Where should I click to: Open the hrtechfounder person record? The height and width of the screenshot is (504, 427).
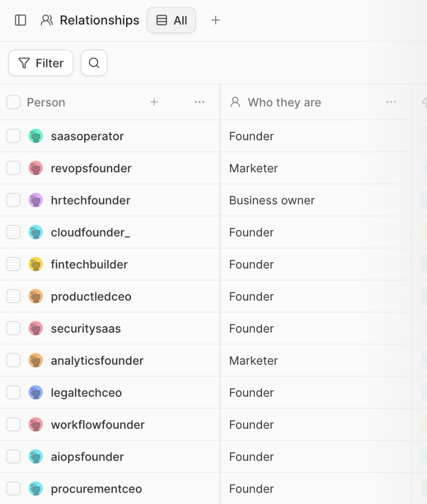click(90, 200)
